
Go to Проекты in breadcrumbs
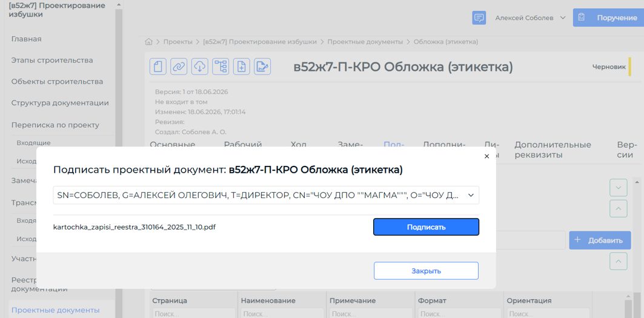(178, 42)
